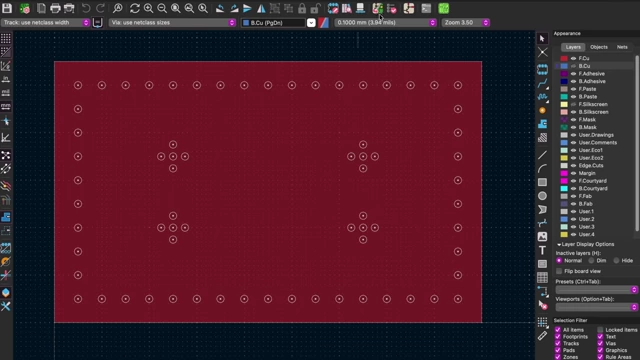Switch to the Layers tab
The image size is (640, 360).
point(573,47)
